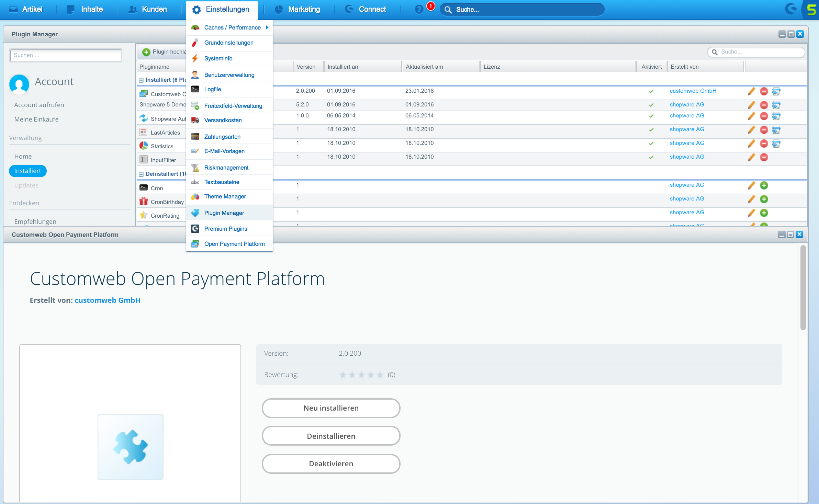
Task: Reinstall the Customweb plugin via blue icon
Action: pyautogui.click(x=776, y=91)
